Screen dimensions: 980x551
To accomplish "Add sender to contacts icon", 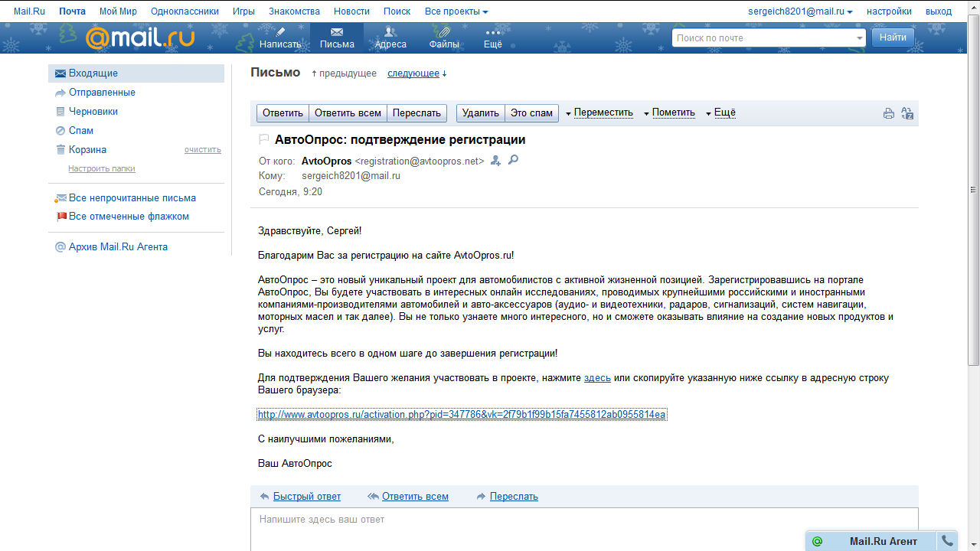I will click(x=495, y=161).
